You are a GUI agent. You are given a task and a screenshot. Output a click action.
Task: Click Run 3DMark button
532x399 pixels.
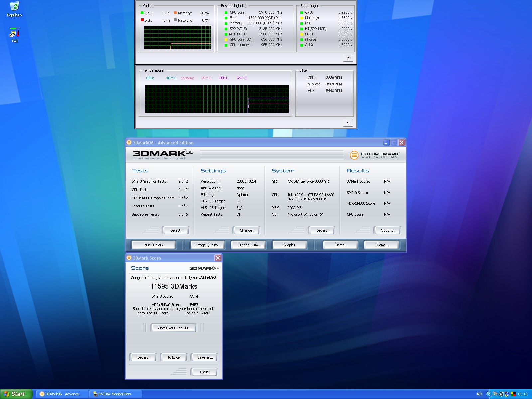tap(153, 245)
